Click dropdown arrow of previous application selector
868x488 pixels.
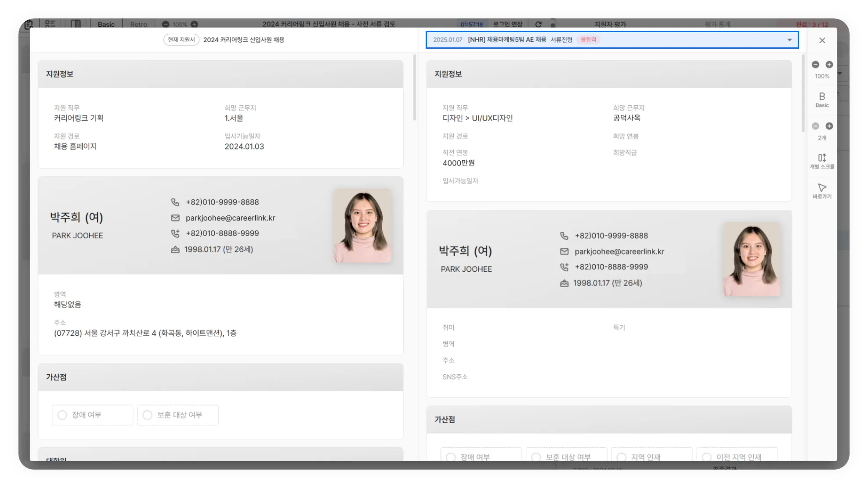[789, 40]
